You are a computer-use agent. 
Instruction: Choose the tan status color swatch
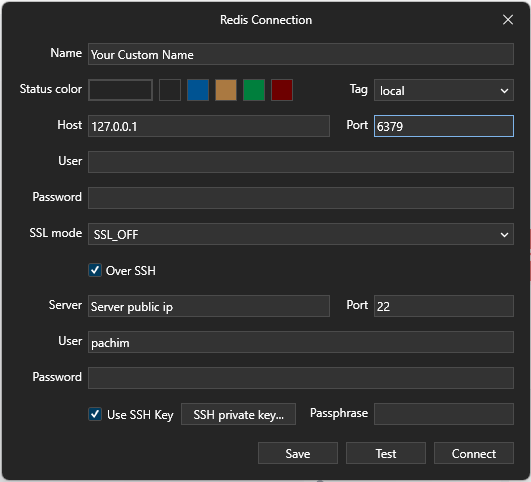click(x=226, y=90)
